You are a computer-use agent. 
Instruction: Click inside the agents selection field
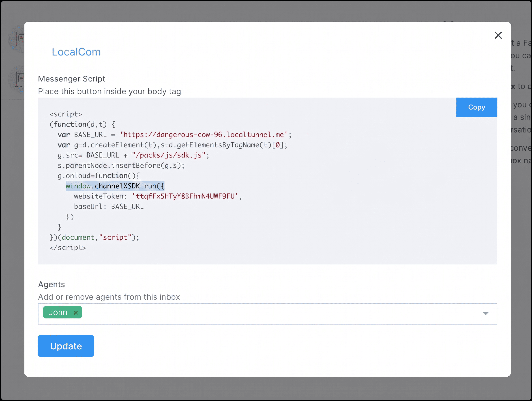click(x=267, y=314)
